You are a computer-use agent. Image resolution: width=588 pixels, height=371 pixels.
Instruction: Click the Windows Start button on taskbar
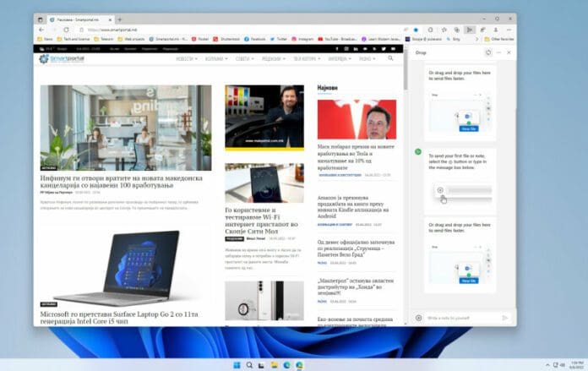point(226,365)
